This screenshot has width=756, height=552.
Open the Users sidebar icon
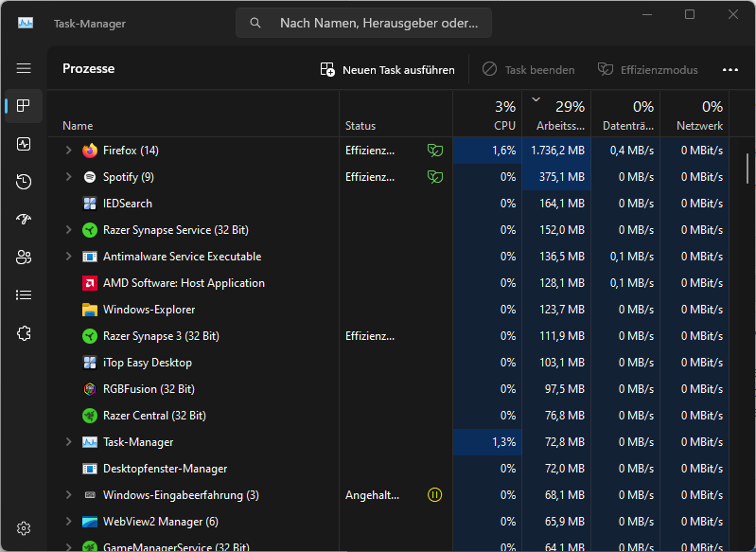24,257
